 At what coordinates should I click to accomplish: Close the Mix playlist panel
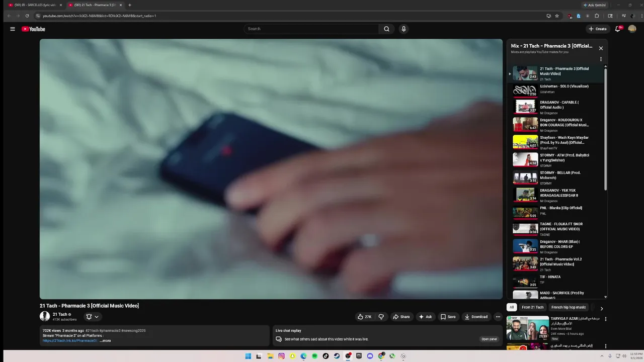point(601,48)
